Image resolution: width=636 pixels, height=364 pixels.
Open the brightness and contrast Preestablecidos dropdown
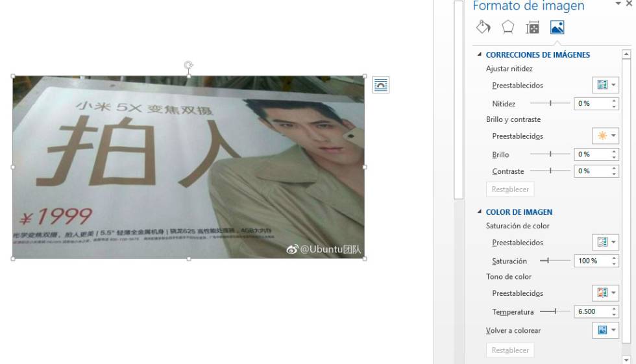point(605,136)
